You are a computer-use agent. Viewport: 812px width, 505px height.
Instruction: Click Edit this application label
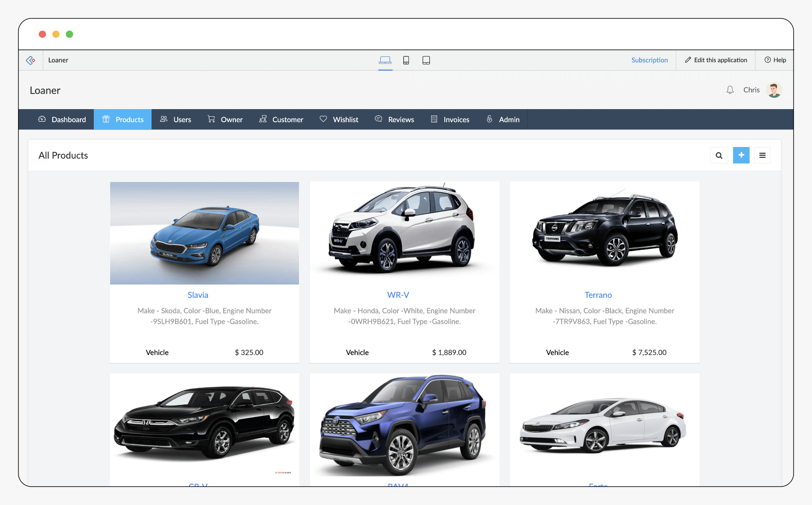point(721,60)
